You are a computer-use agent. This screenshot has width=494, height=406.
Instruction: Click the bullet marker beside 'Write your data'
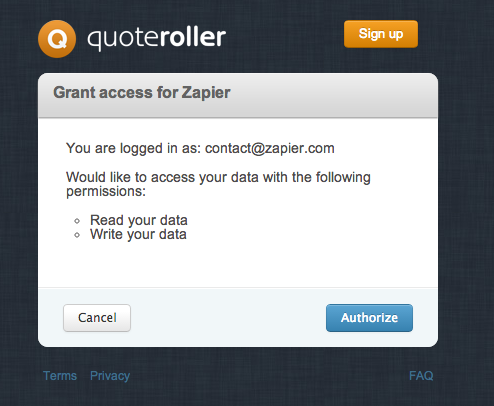(x=77, y=235)
